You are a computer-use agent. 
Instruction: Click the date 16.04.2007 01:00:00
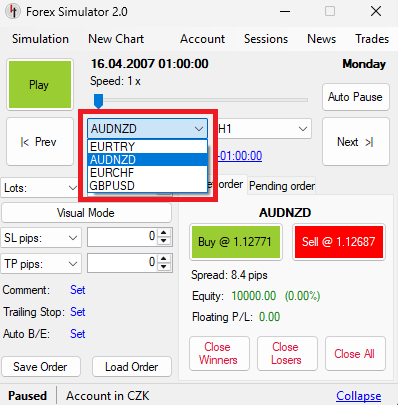150,64
